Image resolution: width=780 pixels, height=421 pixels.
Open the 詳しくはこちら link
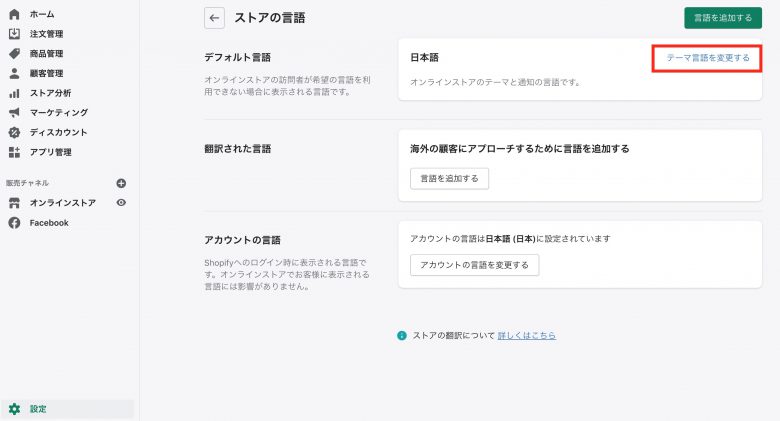click(527, 335)
